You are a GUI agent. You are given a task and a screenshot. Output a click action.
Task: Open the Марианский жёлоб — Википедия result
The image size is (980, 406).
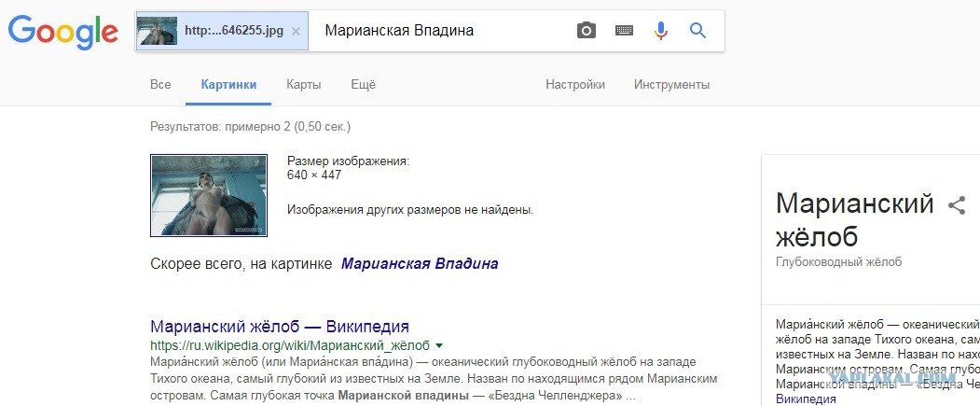pos(280,326)
